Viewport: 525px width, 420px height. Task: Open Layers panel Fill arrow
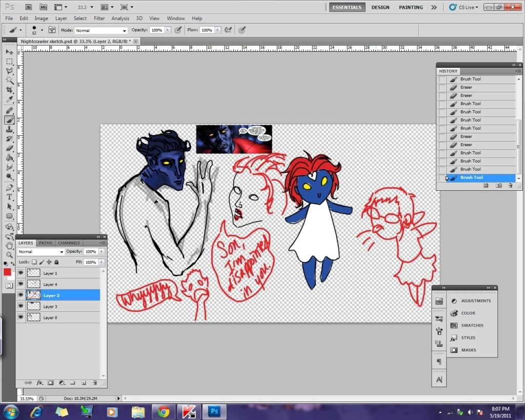coord(102,262)
